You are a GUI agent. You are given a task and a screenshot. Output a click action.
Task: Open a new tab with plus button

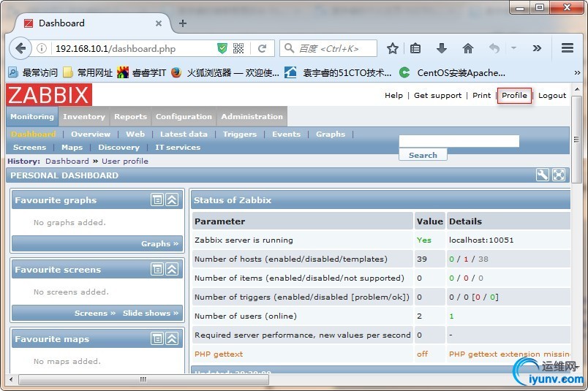coord(183,23)
